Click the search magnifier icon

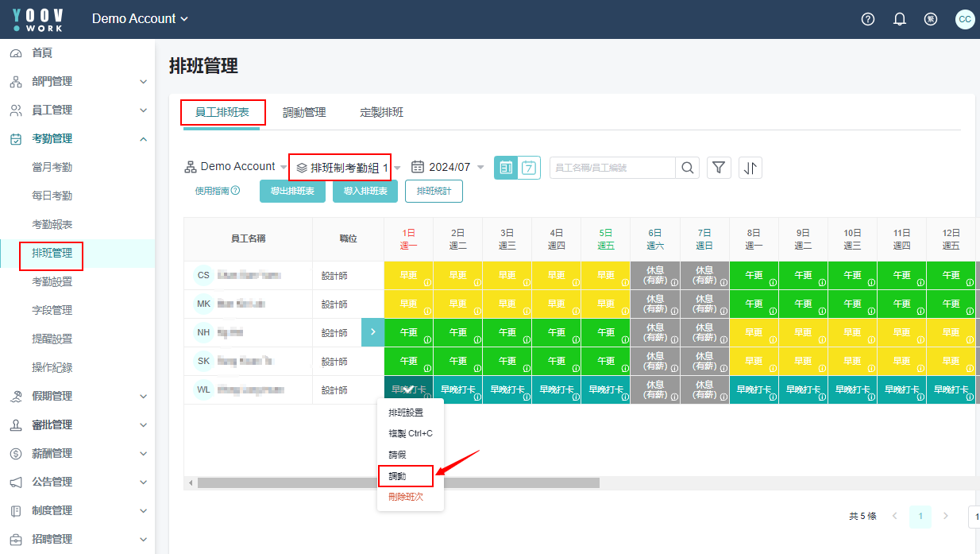688,168
